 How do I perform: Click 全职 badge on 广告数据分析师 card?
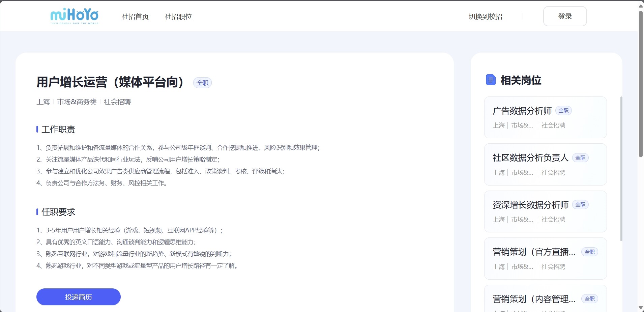(x=563, y=111)
